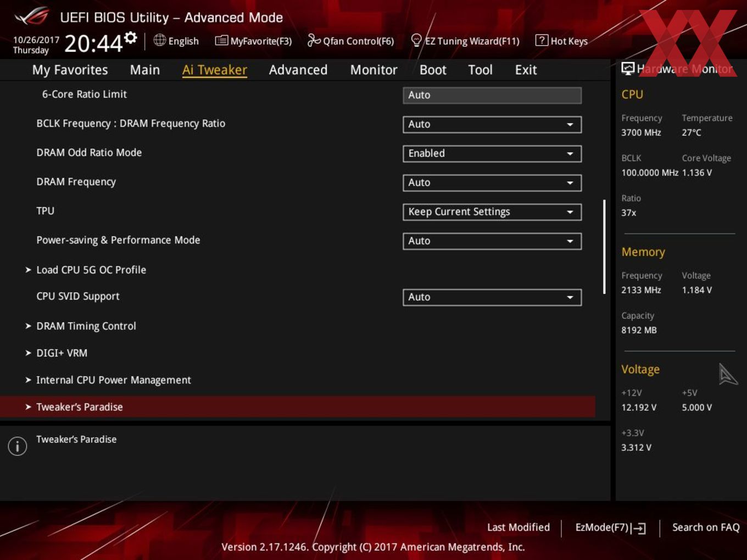
Task: View Last Modified settings
Action: (x=519, y=527)
